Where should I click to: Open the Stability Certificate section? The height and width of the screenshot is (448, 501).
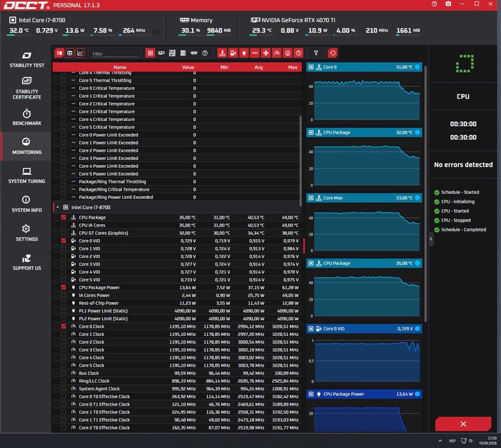(x=27, y=88)
